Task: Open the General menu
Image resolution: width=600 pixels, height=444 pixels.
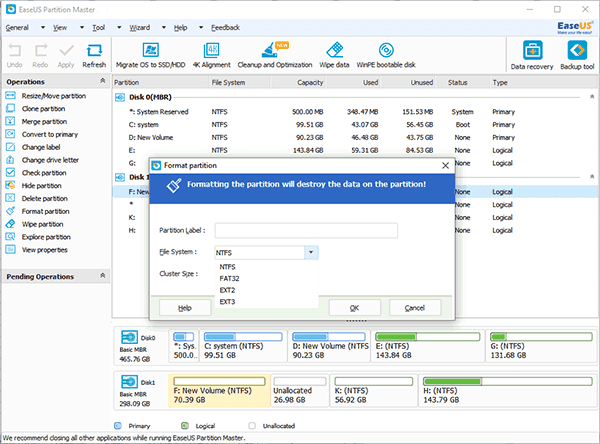Action: 17,28
